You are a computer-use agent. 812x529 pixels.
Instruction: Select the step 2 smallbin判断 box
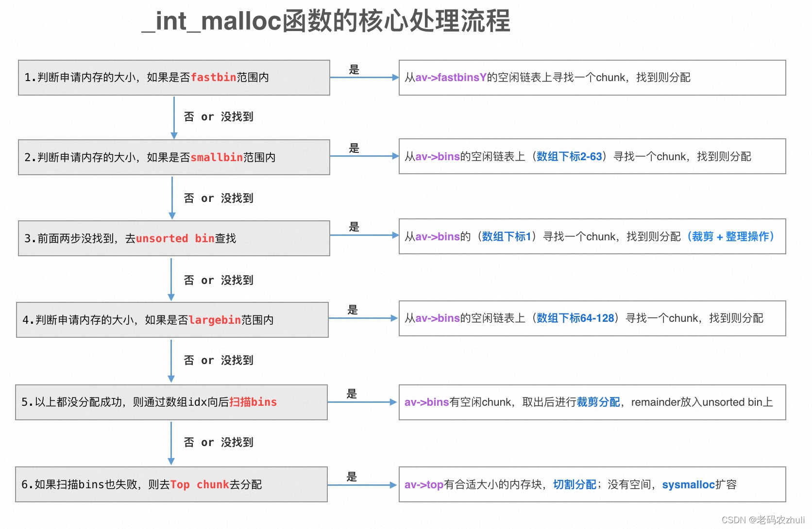coord(173,157)
